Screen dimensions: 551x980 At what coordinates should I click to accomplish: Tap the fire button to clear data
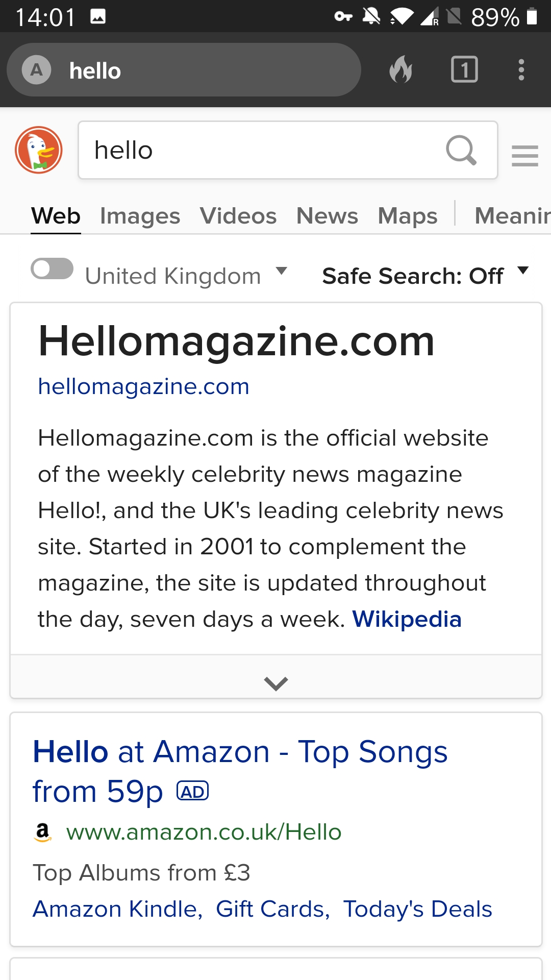401,69
